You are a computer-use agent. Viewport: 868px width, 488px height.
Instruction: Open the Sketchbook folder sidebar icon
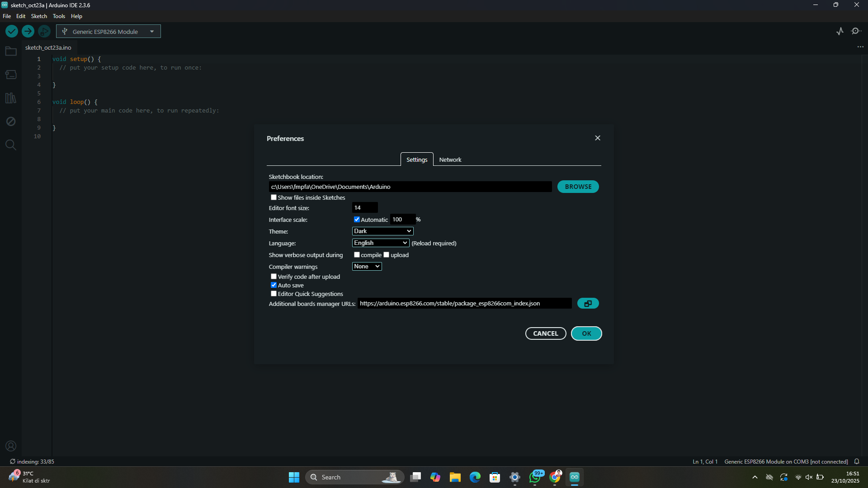point(11,52)
